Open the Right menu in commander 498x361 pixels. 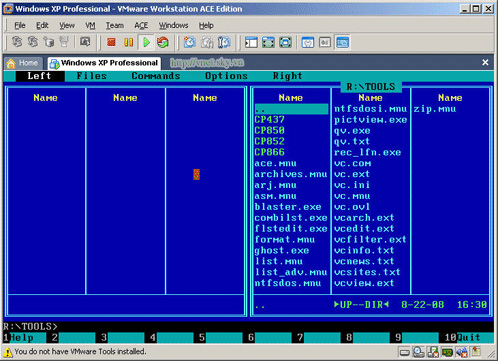pyautogui.click(x=287, y=76)
